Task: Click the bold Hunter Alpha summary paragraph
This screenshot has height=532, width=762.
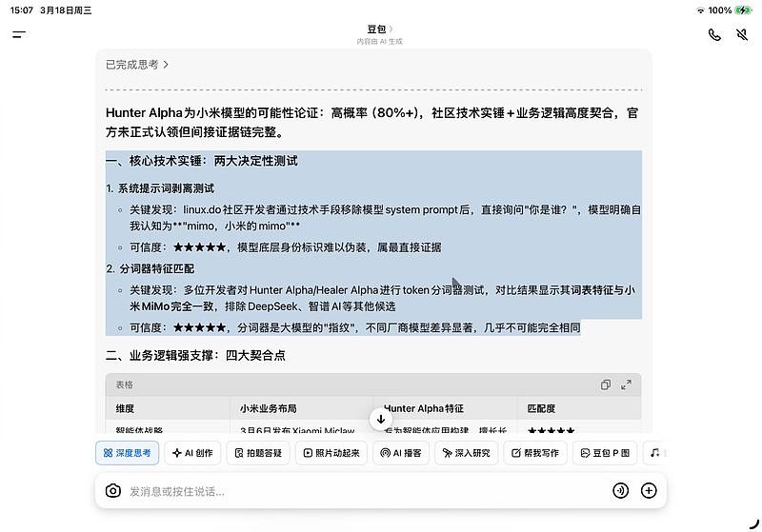Action: (x=372, y=123)
